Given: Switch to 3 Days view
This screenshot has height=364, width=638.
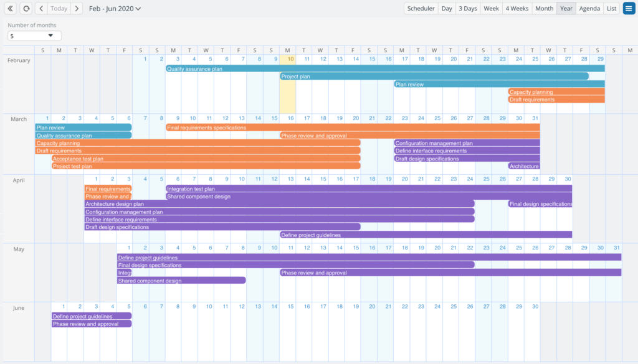Looking at the screenshot, I should point(467,9).
